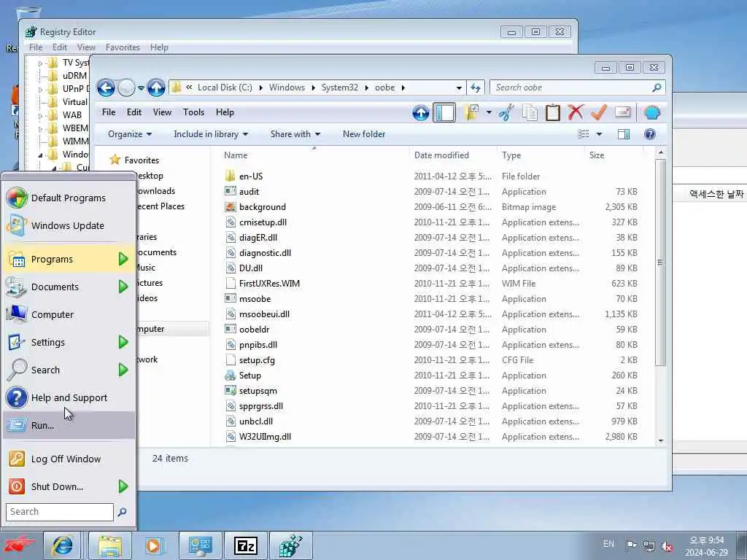This screenshot has width=747, height=560.
Task: Click the Registry Editor taskbar button
Action: (x=290, y=545)
